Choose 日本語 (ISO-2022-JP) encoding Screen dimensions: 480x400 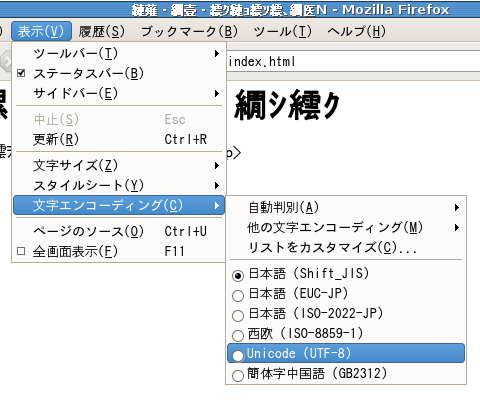[x=346, y=314]
